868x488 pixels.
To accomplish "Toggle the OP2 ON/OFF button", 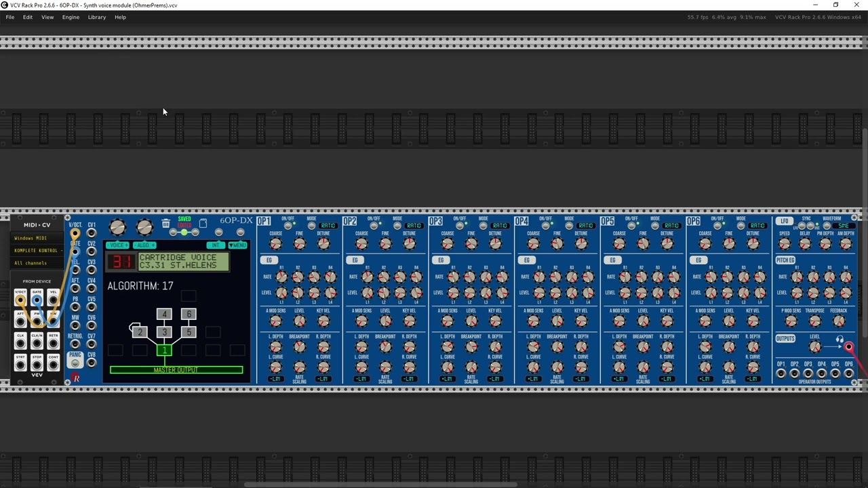I will click(374, 226).
